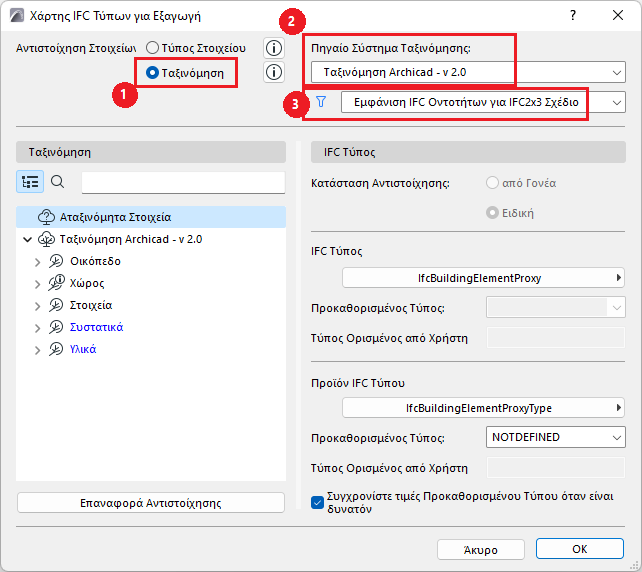Viewport: 642px width, 572px height.
Task: Click the Συστατικά branch icon
Action: coord(56,328)
